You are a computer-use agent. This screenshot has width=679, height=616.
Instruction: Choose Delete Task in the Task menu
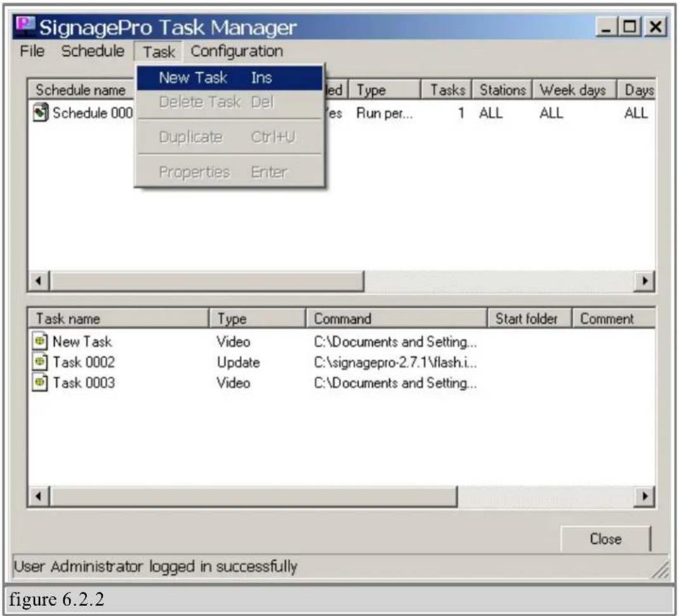[x=230, y=102]
